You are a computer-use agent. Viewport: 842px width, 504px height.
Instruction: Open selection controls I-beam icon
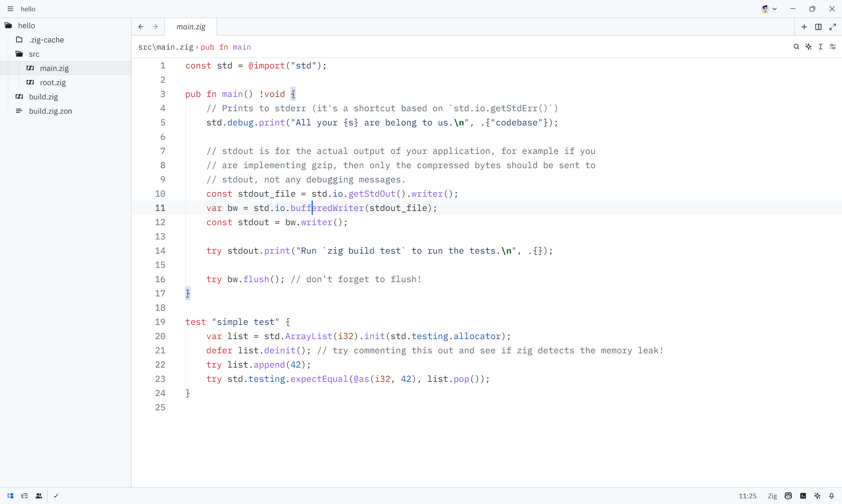821,47
